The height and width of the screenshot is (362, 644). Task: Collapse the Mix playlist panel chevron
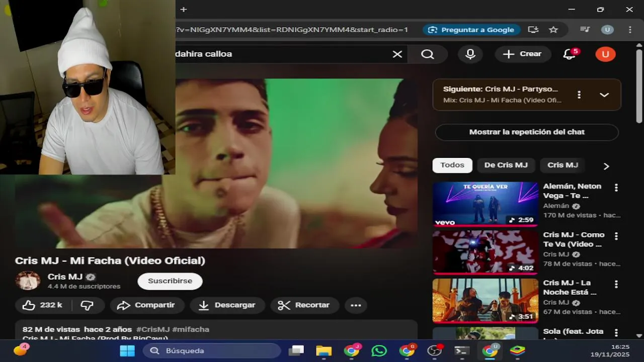604,95
